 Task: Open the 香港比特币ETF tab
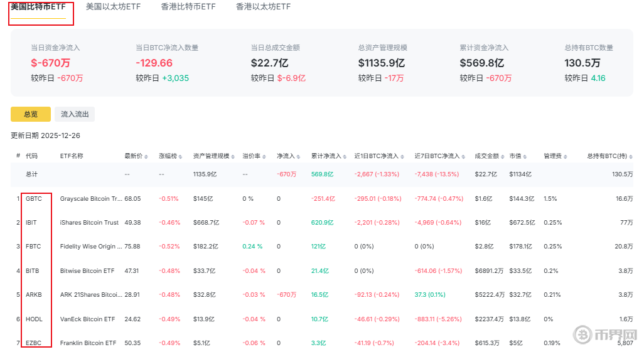pos(188,7)
